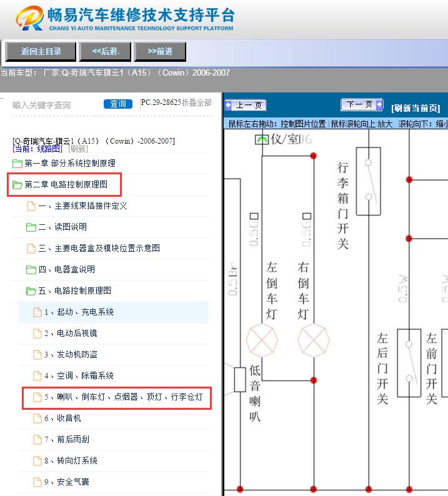This screenshot has height=496, width=448.
Task: Click the 仪/室B6 connector icon in diagram
Action: pos(262,139)
